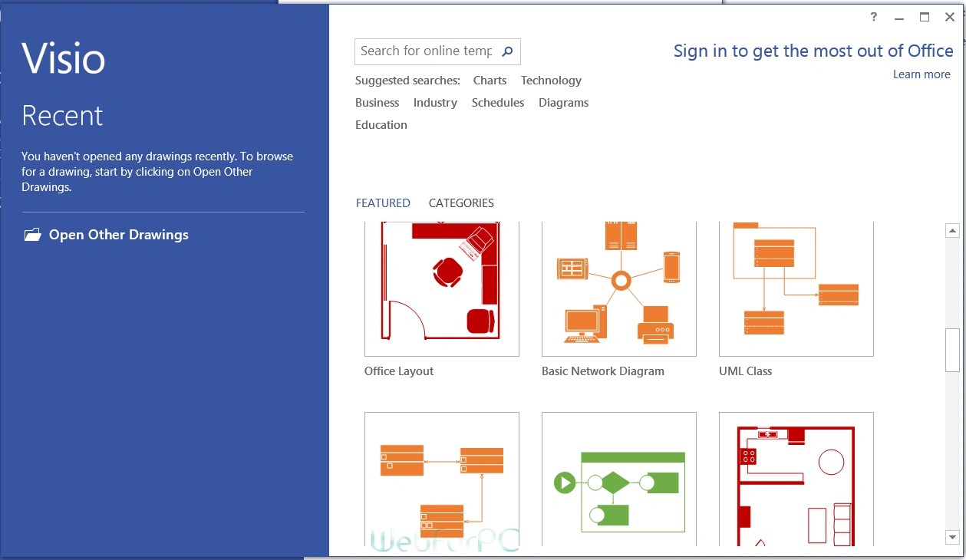Open the Learn more link

click(921, 74)
